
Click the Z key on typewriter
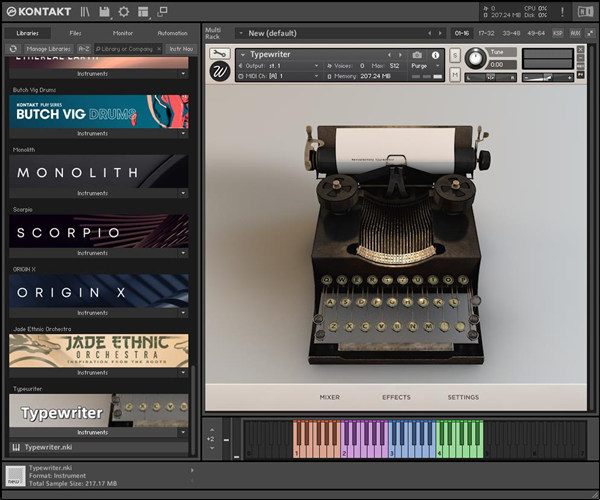click(334, 326)
